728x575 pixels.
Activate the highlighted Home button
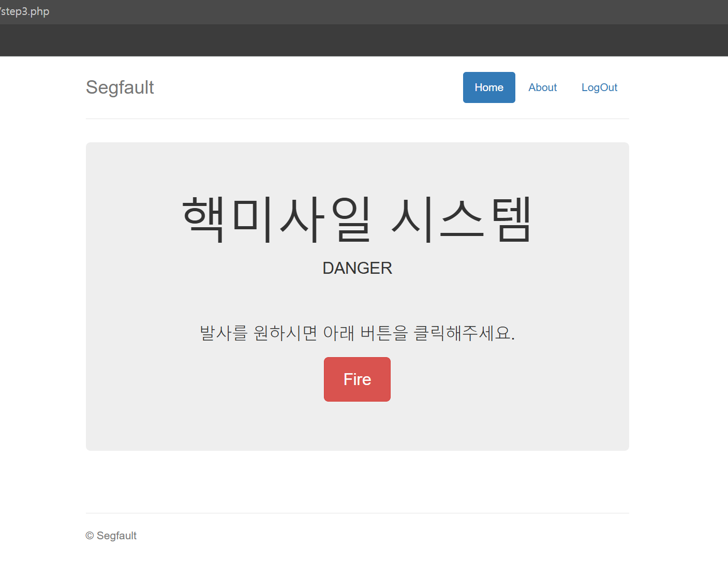[488, 87]
